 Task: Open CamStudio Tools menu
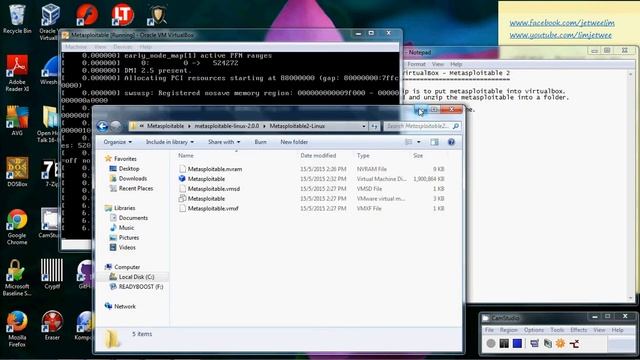point(557,330)
